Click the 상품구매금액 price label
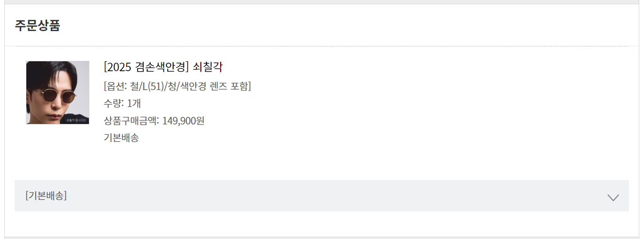 coord(131,121)
